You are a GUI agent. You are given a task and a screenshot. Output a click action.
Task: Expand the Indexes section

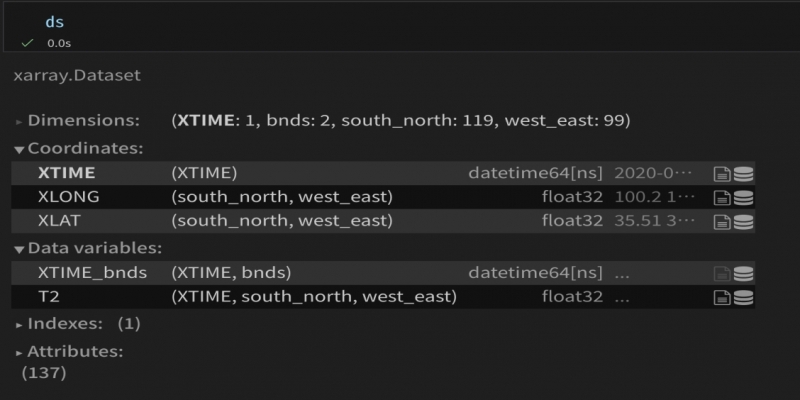(x=64, y=324)
